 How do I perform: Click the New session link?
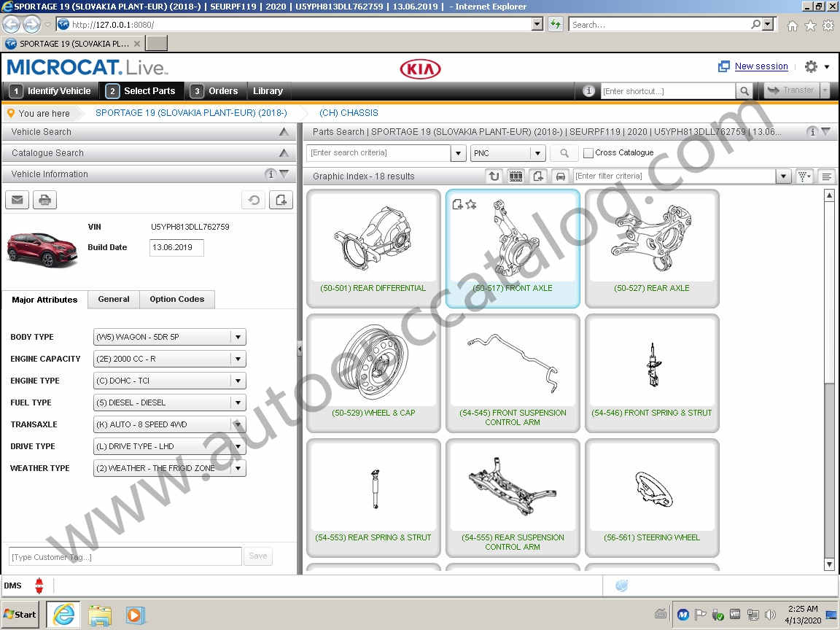point(761,66)
